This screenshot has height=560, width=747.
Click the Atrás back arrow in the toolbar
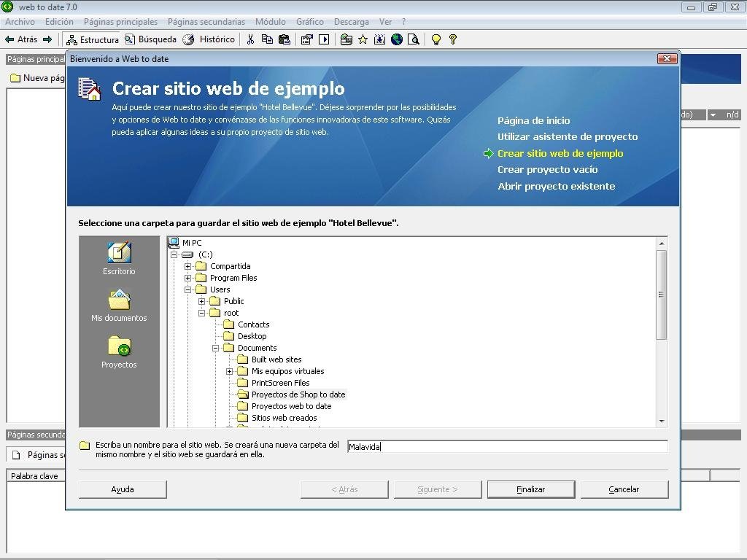pos(20,39)
